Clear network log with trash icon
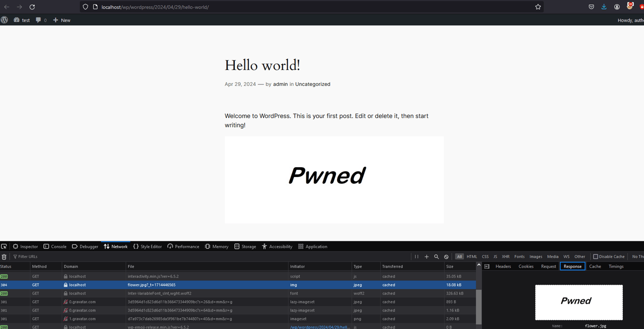Image resolution: width=644 pixels, height=329 pixels. click(x=4, y=257)
